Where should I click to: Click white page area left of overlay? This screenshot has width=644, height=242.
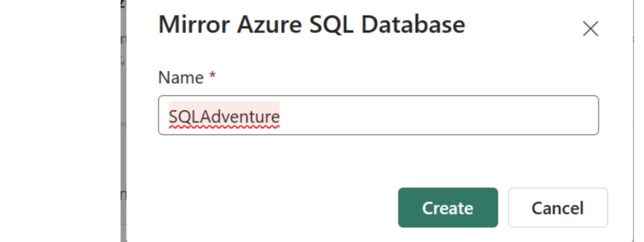[60, 123]
